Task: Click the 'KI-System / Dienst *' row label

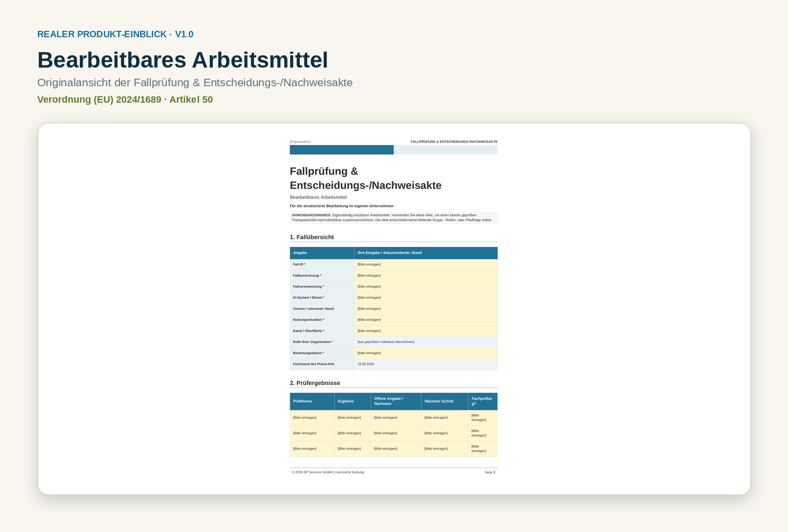Action: click(322, 298)
